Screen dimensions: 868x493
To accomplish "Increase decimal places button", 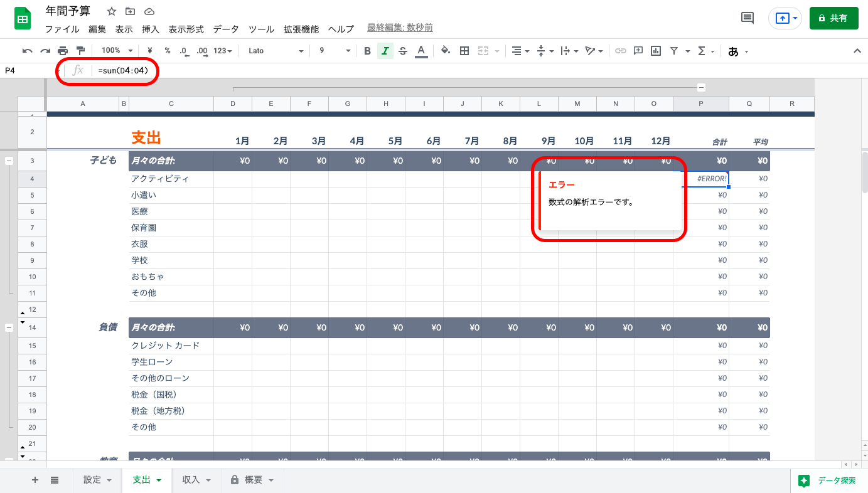I will click(x=201, y=51).
